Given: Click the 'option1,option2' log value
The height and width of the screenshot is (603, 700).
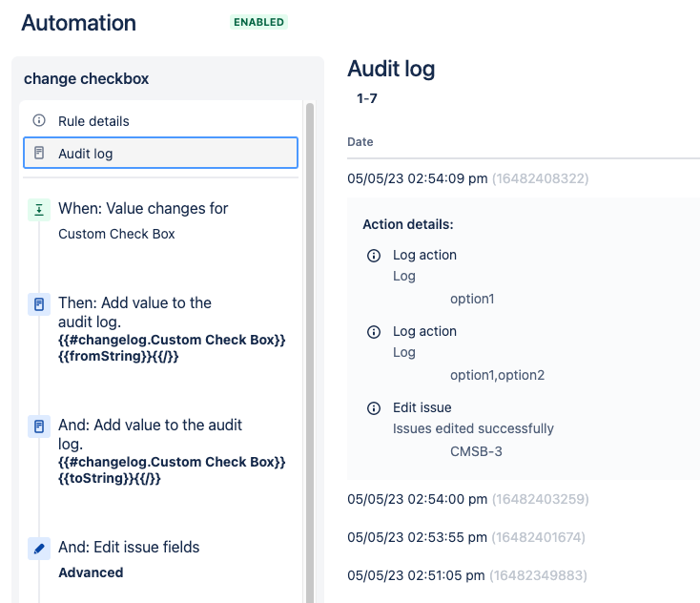Looking at the screenshot, I should click(x=497, y=375).
